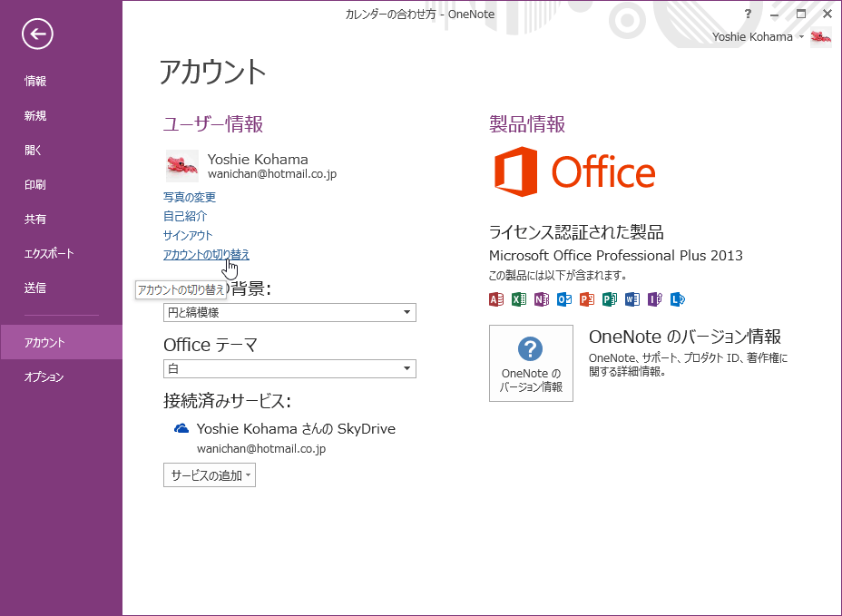
Task: Click the back arrow circle button
Action: [x=37, y=34]
